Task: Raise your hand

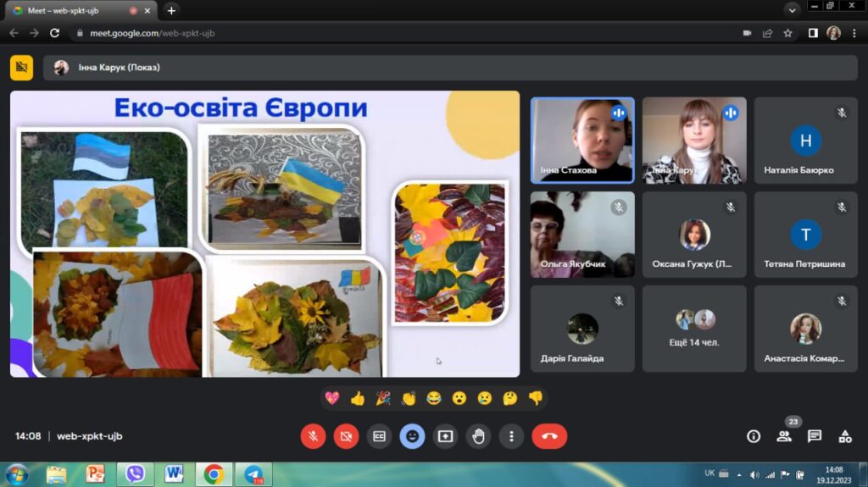Action: click(x=478, y=436)
